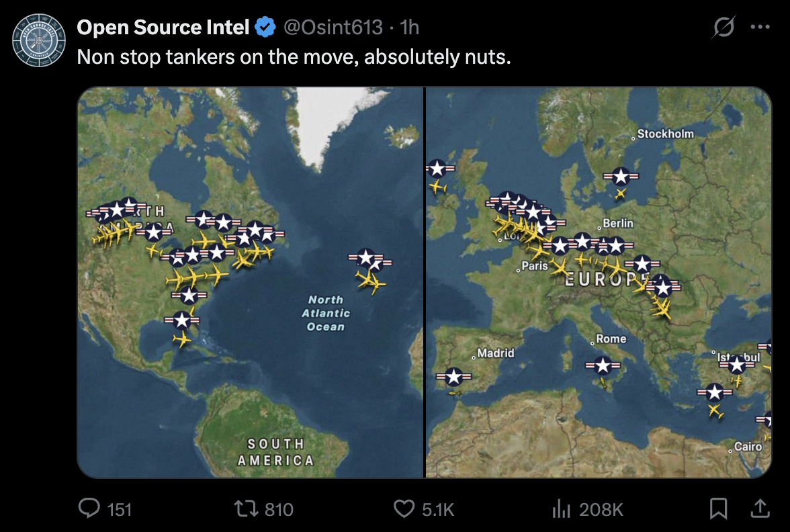Open the Open Source Intel display name
Viewport: 790px width, 532px height.
(x=163, y=28)
